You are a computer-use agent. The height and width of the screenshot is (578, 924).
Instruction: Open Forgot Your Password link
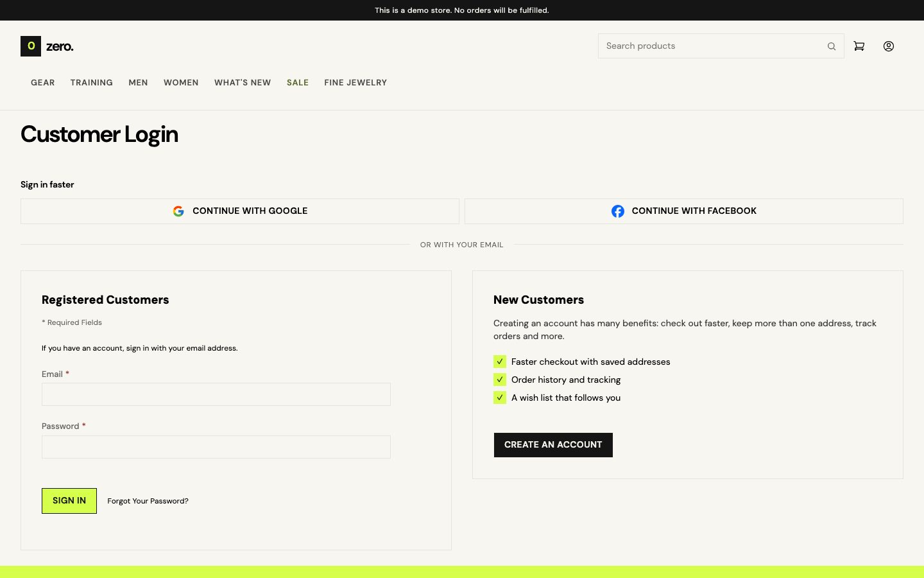(148, 501)
